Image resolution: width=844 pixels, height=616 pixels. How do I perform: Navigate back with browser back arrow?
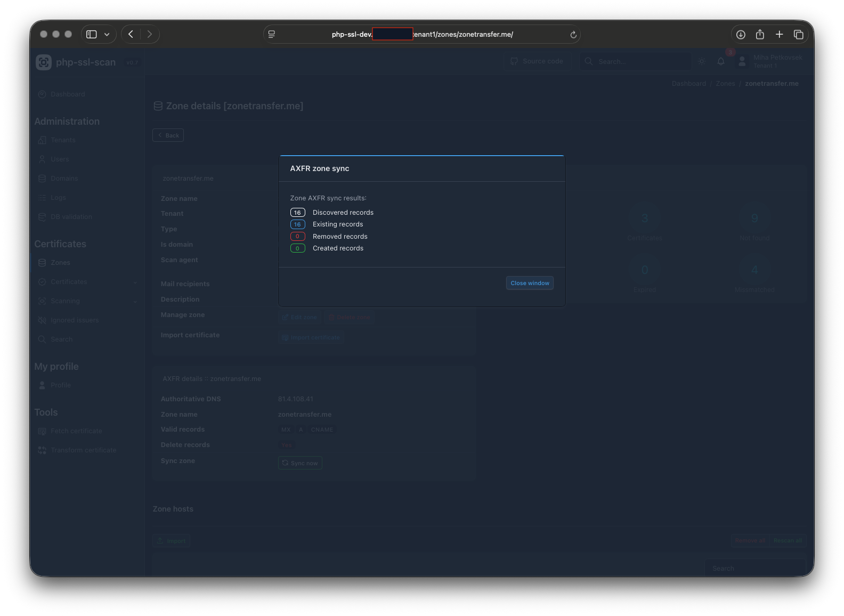coord(131,35)
